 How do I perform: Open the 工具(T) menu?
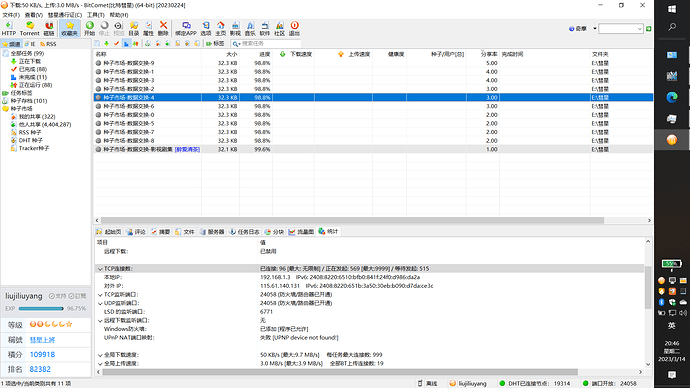[95, 15]
